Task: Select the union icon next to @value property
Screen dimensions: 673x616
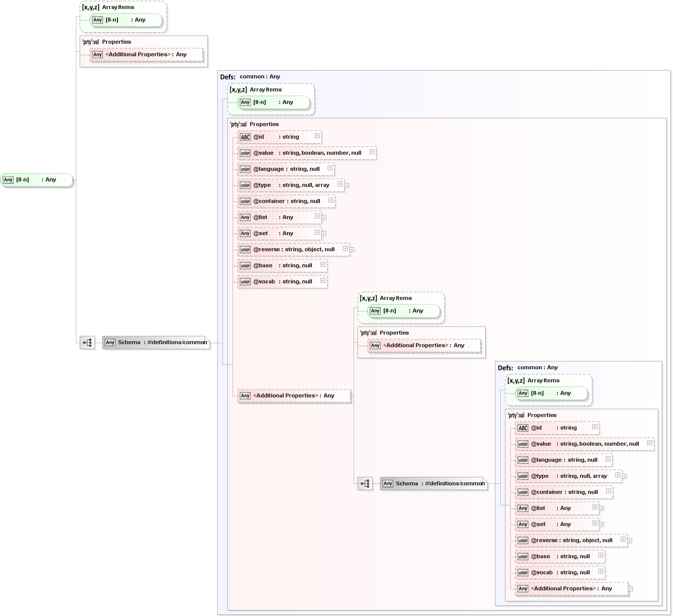Action: pyautogui.click(x=245, y=153)
